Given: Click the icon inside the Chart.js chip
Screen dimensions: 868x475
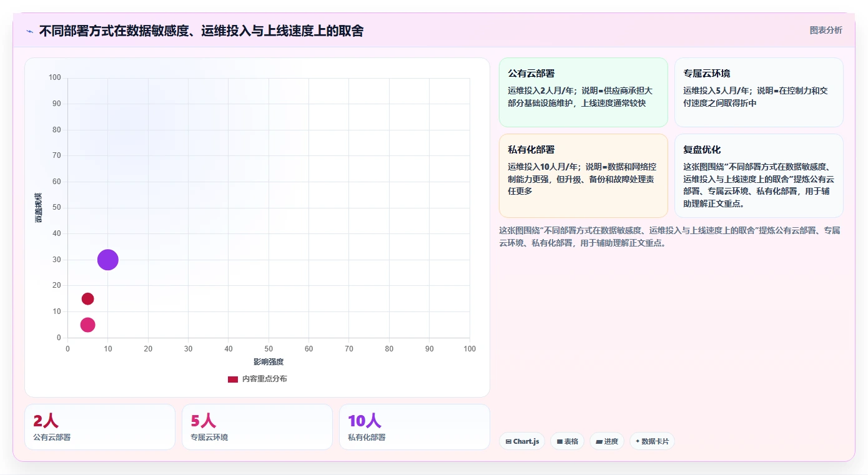Looking at the screenshot, I should [508, 442].
